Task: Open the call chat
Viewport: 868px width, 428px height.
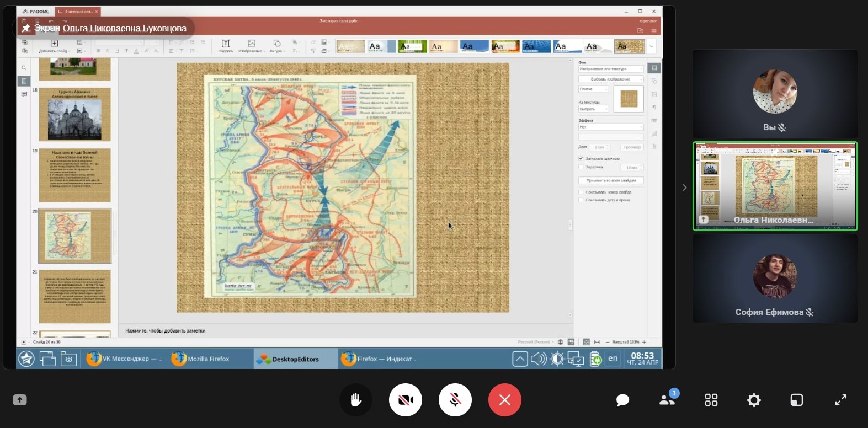Action: 623,400
